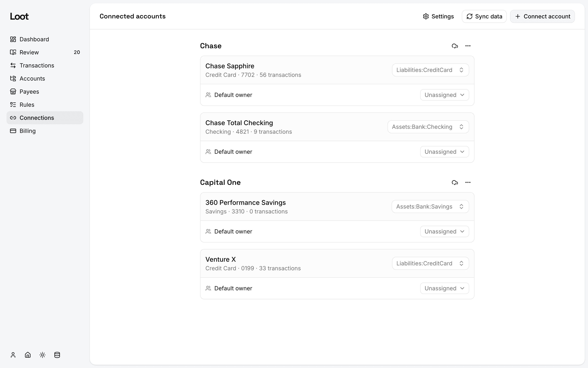
Task: Click 'Checking · 4821 · 9 transactions'
Action: pyautogui.click(x=248, y=132)
